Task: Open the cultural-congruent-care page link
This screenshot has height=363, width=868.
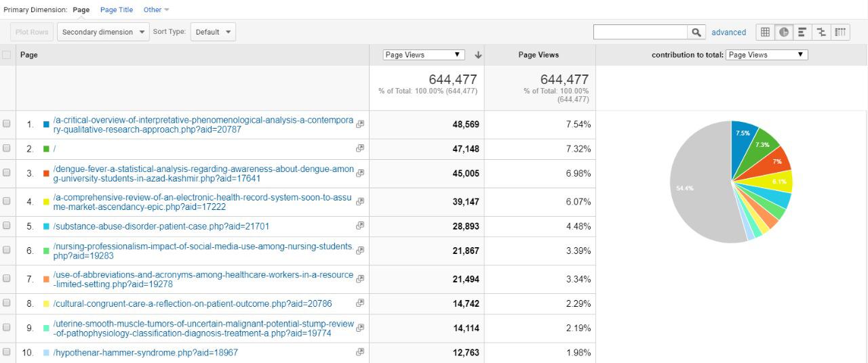Action: [x=193, y=303]
